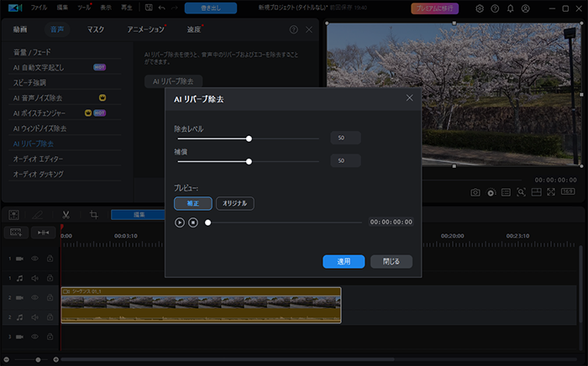Open the 16:9 aspect ratio selector
The width and height of the screenshot is (588, 366).
click(x=568, y=191)
